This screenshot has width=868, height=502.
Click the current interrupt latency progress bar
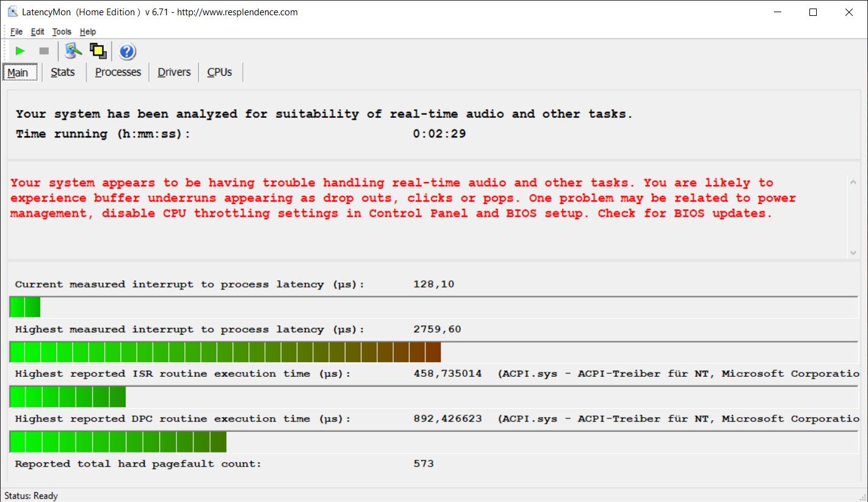(433, 307)
